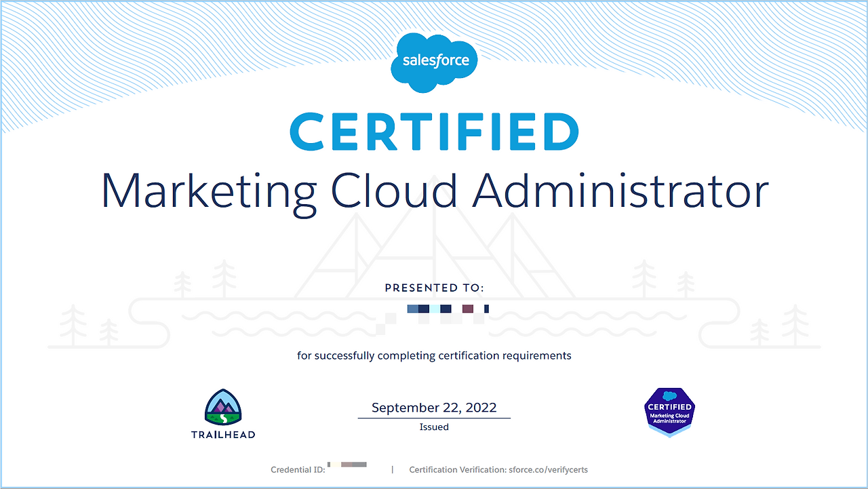Click the Salesforce cloud logo
Image resolution: width=868 pixels, height=489 pixels.
[x=434, y=62]
